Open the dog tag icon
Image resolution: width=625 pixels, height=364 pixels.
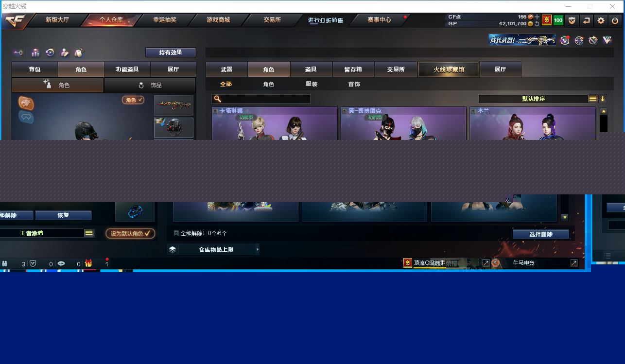[79, 52]
